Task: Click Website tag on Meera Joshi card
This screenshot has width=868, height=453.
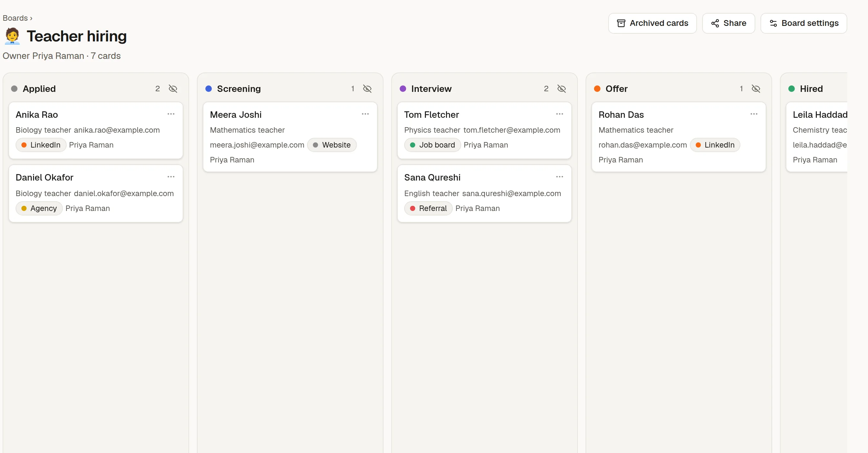Action: (x=332, y=145)
